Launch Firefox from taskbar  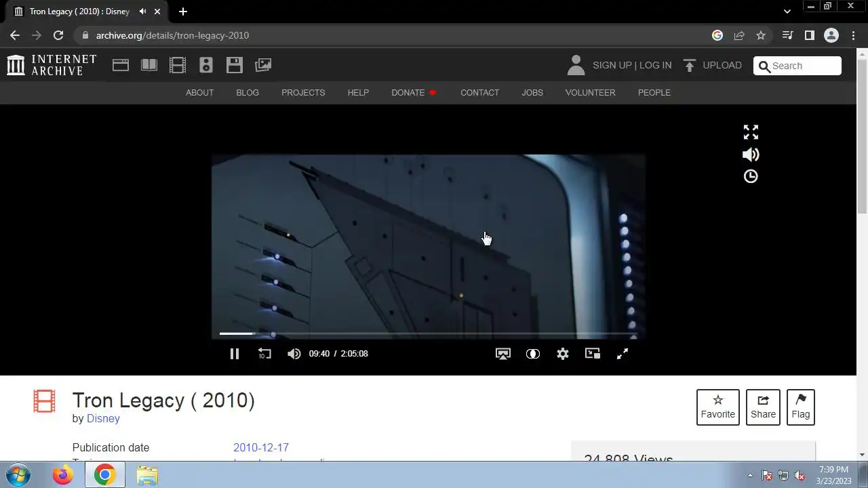point(63,475)
